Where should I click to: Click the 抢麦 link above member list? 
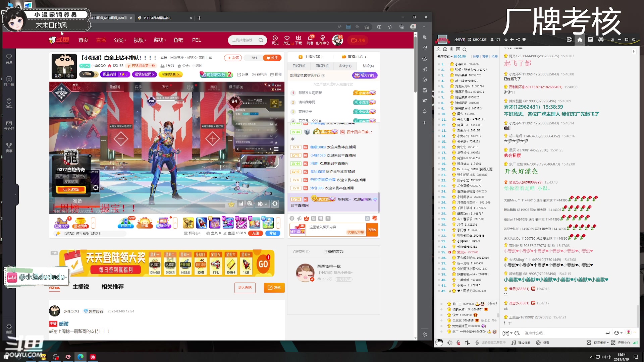pyautogui.click(x=494, y=57)
